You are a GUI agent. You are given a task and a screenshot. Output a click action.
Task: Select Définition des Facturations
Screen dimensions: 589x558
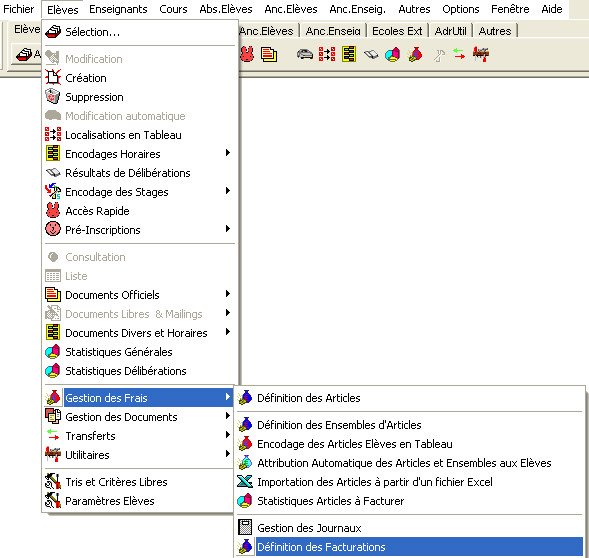409,546
